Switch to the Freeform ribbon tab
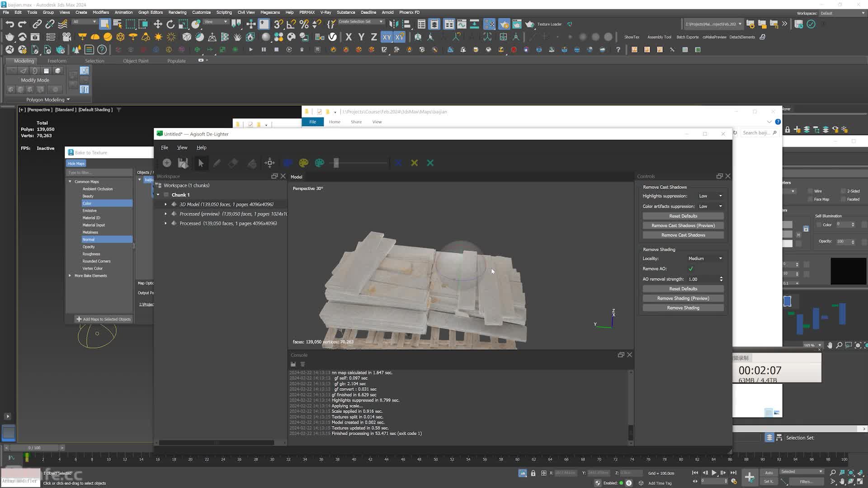The height and width of the screenshot is (488, 868). (x=57, y=61)
